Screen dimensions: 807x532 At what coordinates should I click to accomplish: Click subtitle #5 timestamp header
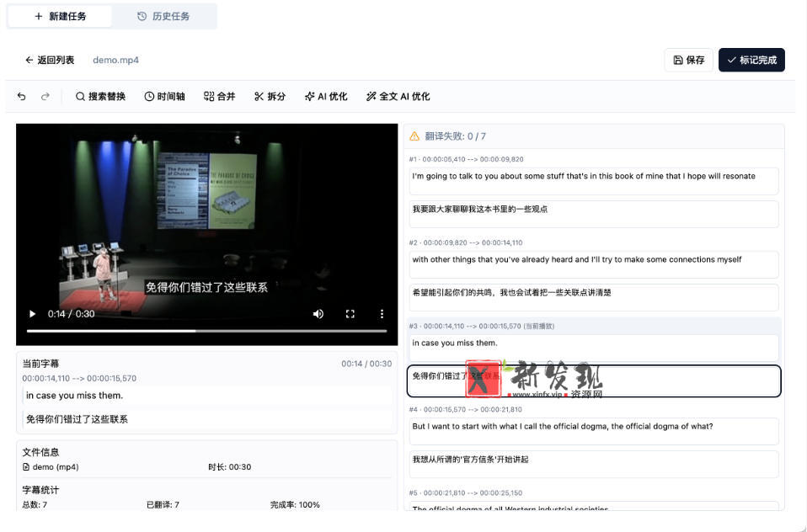point(466,493)
